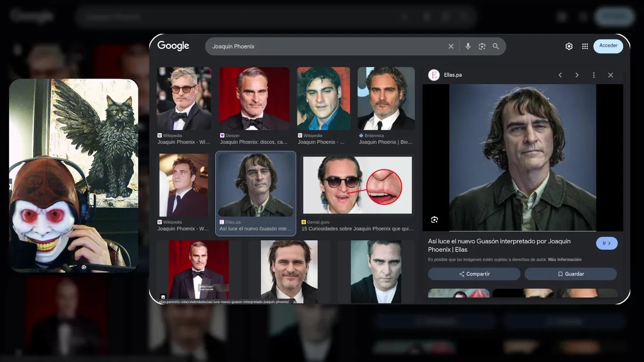This screenshot has height=362, width=644.
Task: Click the Ir visit button
Action: (x=607, y=243)
